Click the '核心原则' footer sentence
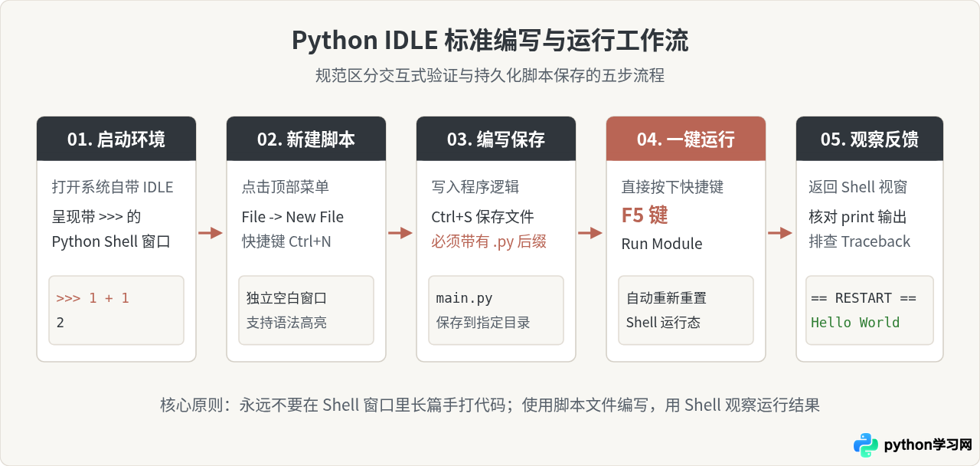Screen dimensions: 980x466 pyautogui.click(x=490, y=405)
